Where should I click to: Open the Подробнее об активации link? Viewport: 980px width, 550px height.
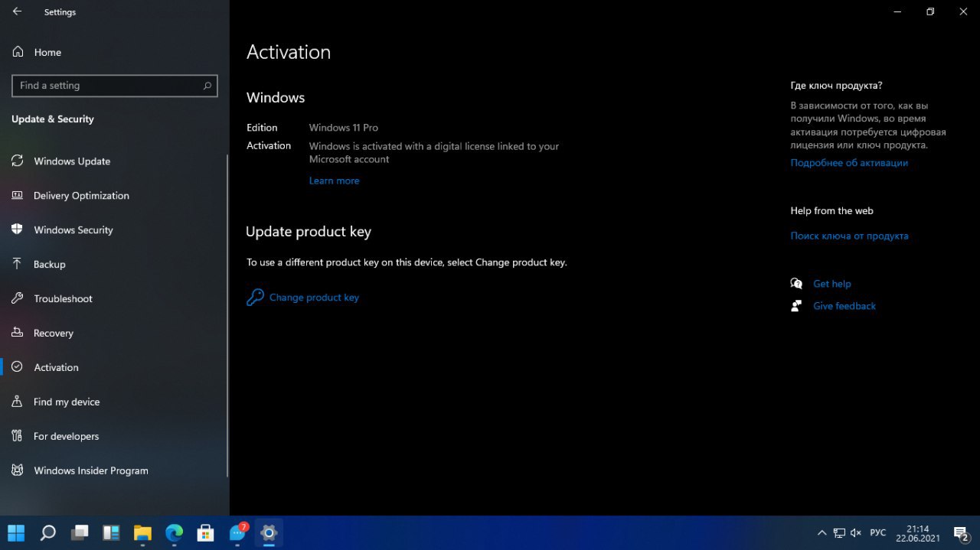point(849,163)
